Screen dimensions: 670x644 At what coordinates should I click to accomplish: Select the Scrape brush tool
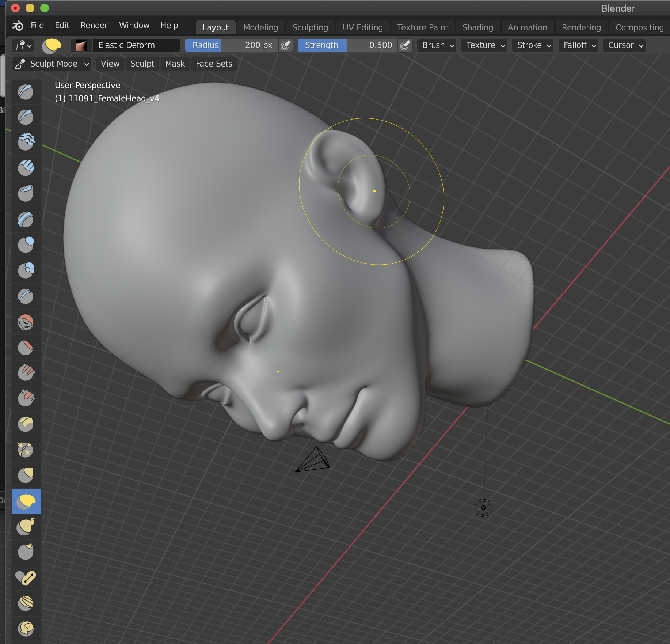pyautogui.click(x=26, y=398)
